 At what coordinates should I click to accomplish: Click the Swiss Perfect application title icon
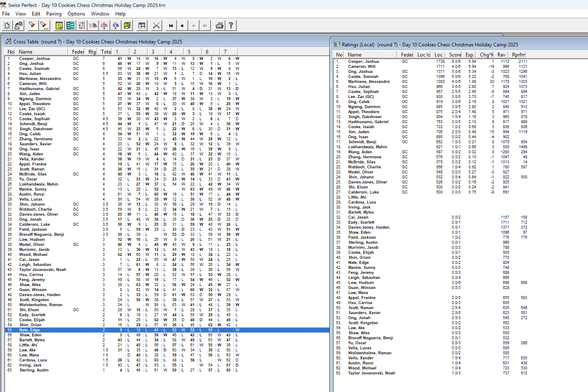pyautogui.click(x=3, y=5)
